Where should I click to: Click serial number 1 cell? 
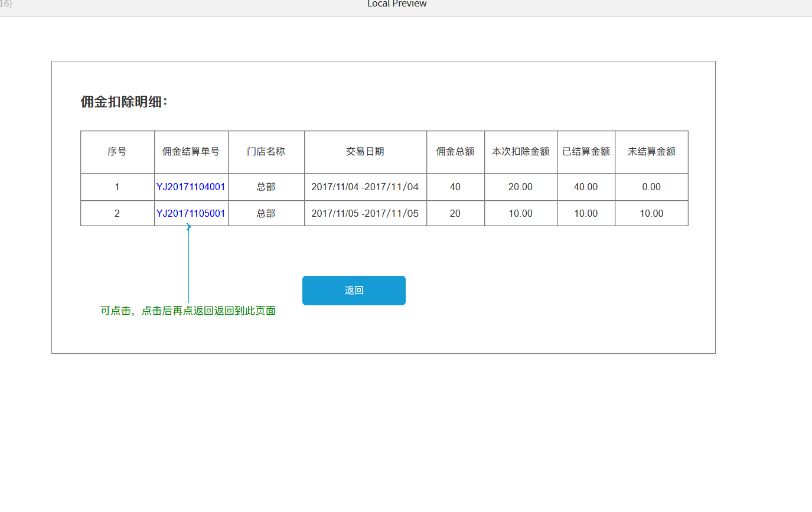point(117,187)
